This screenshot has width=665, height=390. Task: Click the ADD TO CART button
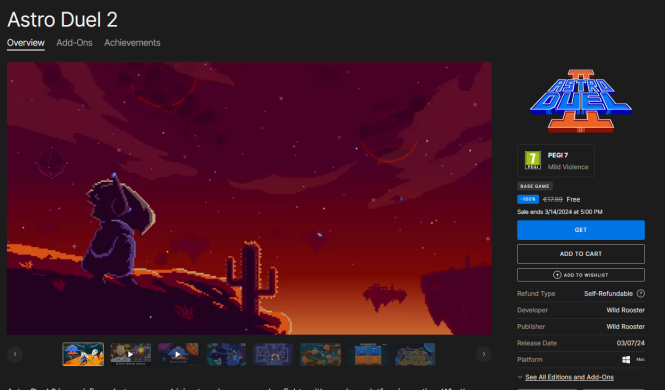tap(581, 254)
